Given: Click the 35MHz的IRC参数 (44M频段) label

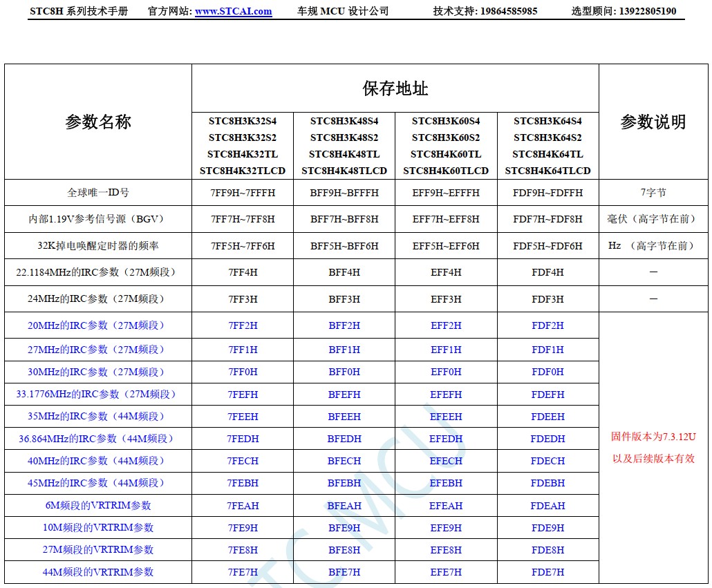Looking at the screenshot, I should [x=98, y=417].
